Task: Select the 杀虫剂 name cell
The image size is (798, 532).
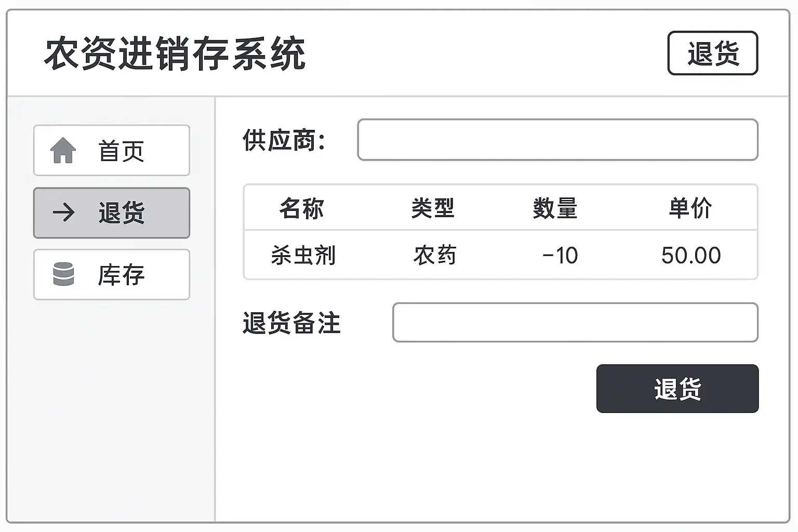Action: pyautogui.click(x=303, y=256)
